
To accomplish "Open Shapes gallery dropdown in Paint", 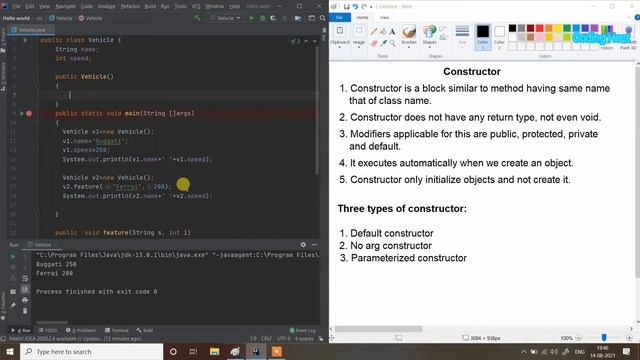I will [429, 47].
